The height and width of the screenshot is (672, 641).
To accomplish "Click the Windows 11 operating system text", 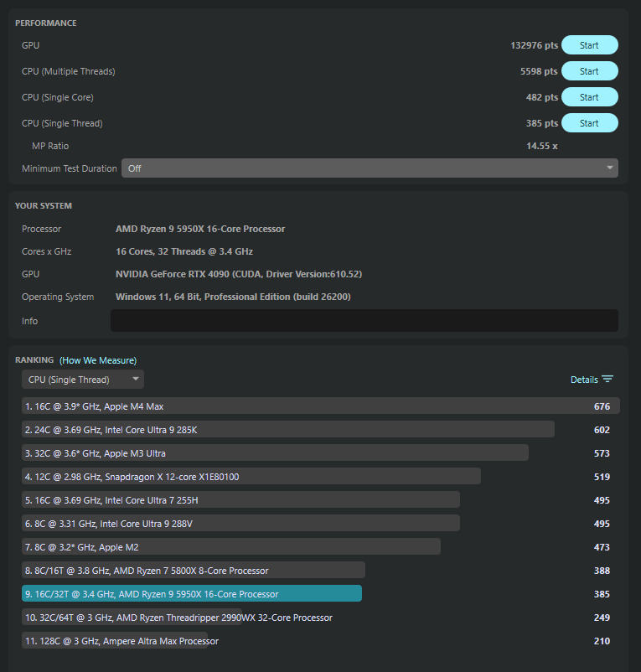I will coord(233,297).
